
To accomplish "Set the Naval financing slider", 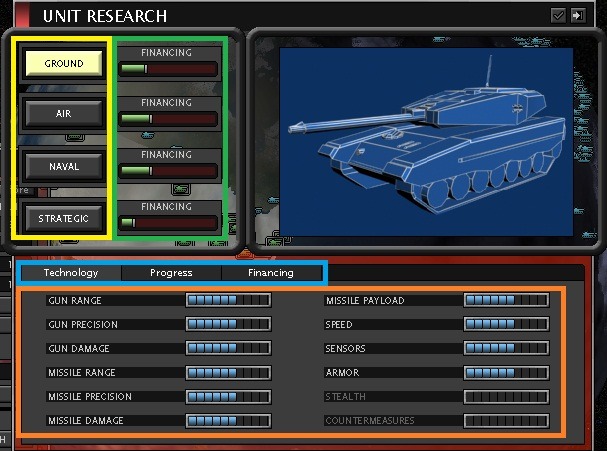I will tap(168, 171).
